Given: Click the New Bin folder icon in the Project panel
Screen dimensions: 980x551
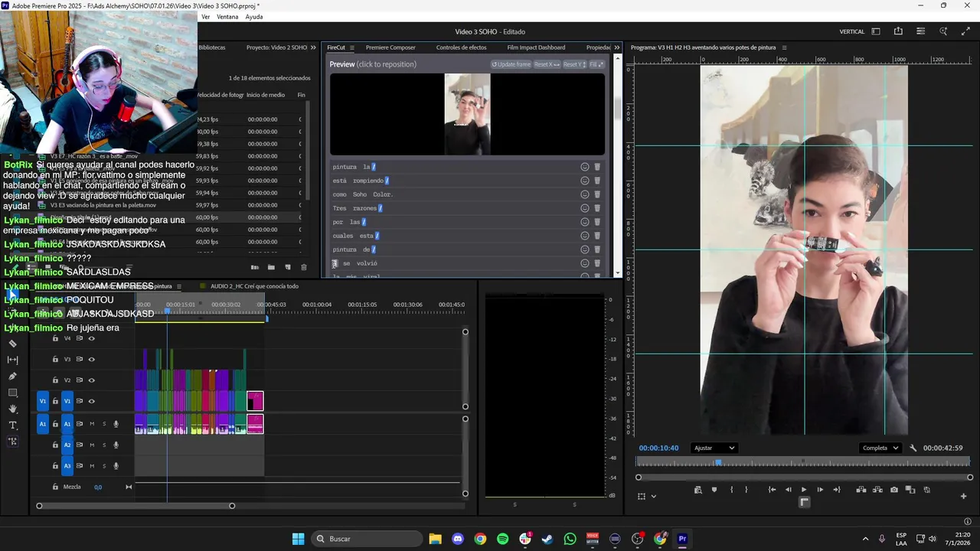Looking at the screenshot, I should tap(271, 267).
